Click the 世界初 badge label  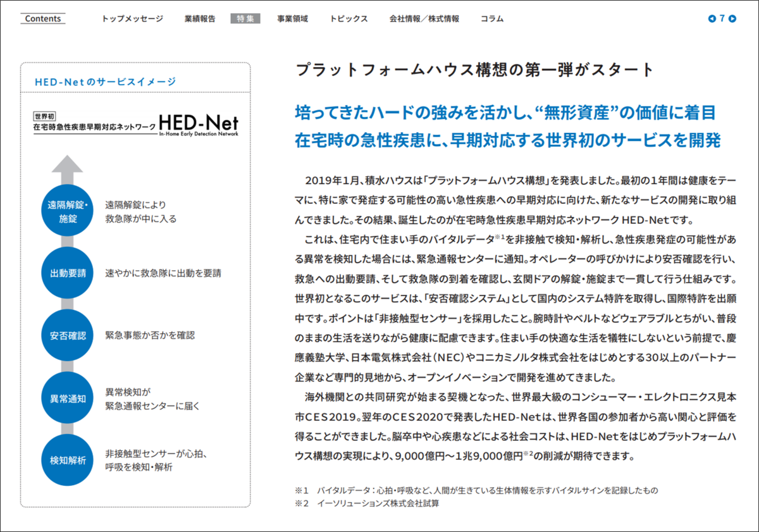pos(44,116)
